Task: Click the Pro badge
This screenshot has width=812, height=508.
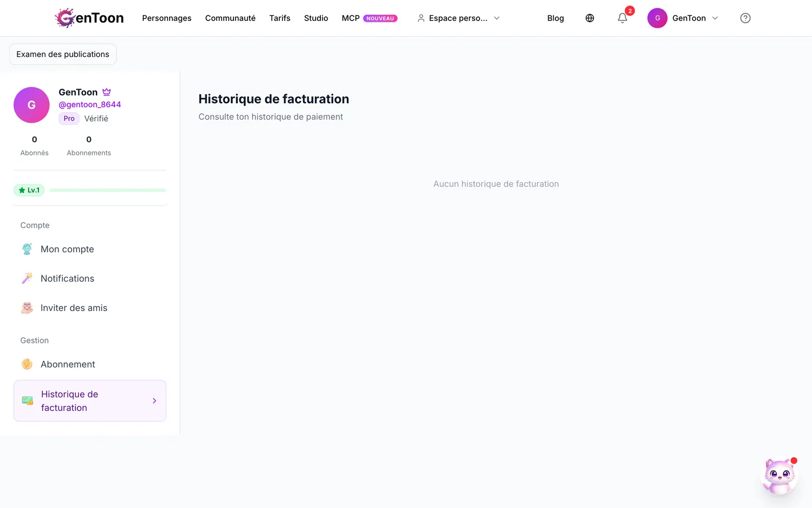Action: click(x=69, y=119)
